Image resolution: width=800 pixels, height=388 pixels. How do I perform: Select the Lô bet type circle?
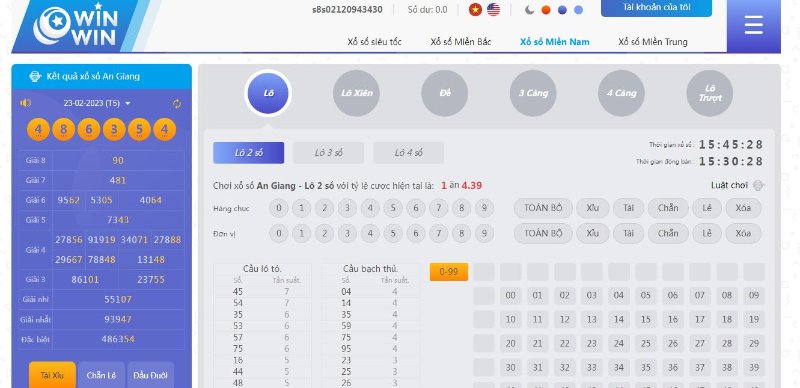click(x=268, y=93)
